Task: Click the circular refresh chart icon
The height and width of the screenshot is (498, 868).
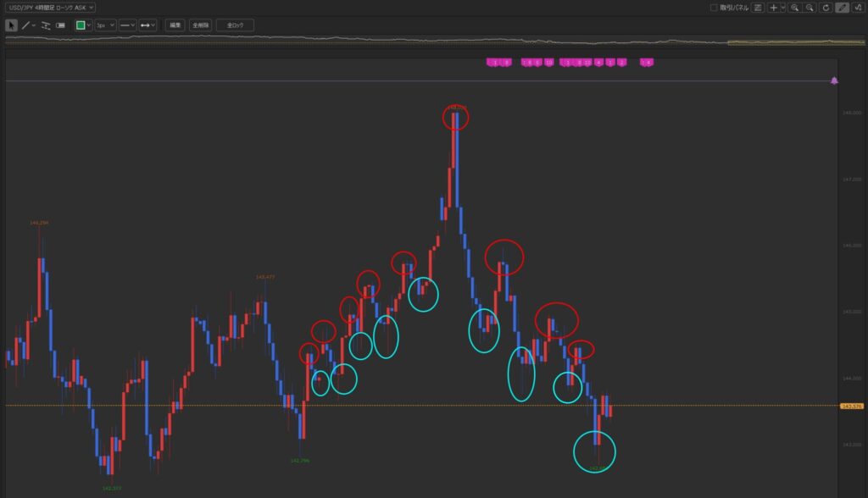Action: click(x=826, y=7)
